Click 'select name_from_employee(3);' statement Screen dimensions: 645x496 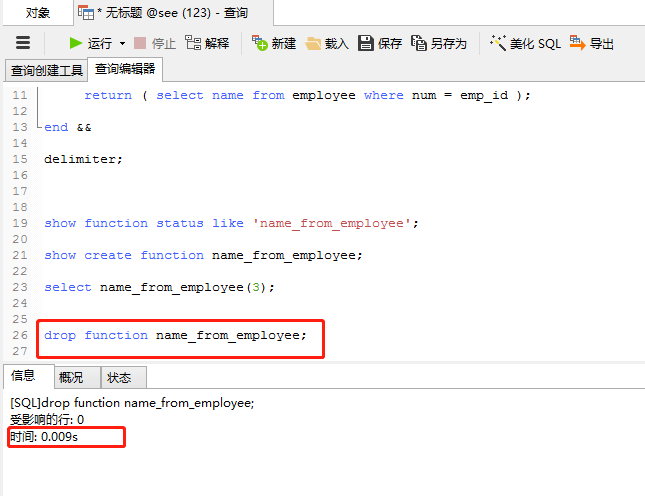pyautogui.click(x=160, y=287)
